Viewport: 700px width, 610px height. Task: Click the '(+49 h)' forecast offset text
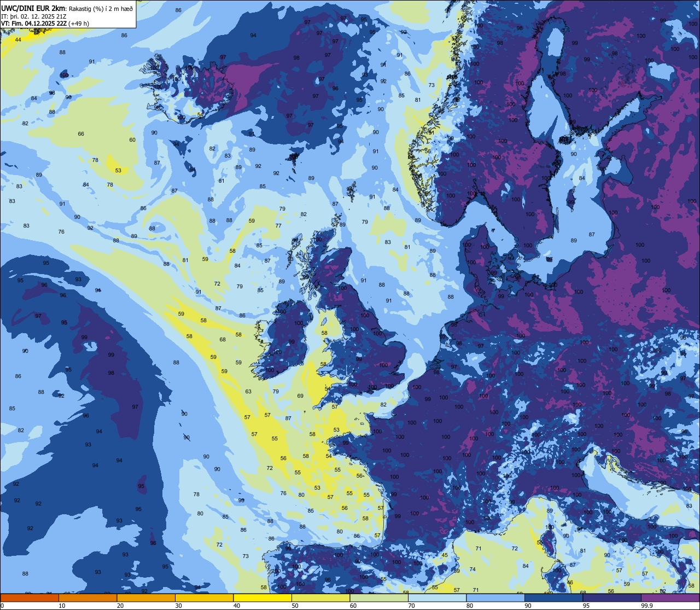pos(79,24)
